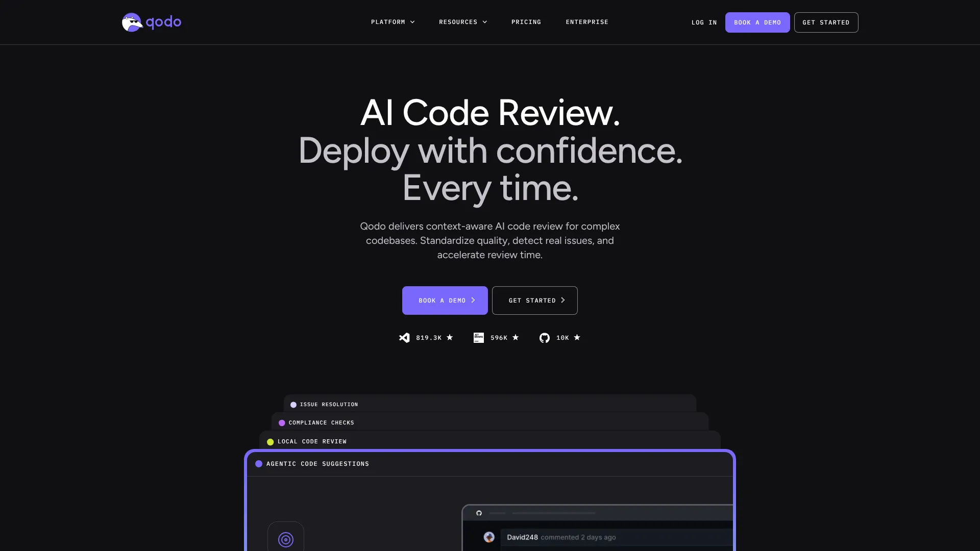Expand the Platform dropdown menu
980x551 pixels.
pyautogui.click(x=393, y=22)
